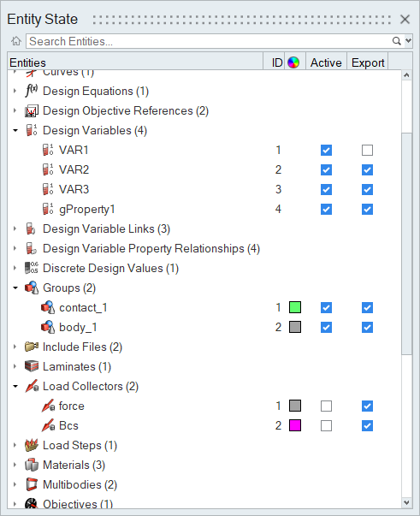Sort by the ID column header

[x=275, y=62]
